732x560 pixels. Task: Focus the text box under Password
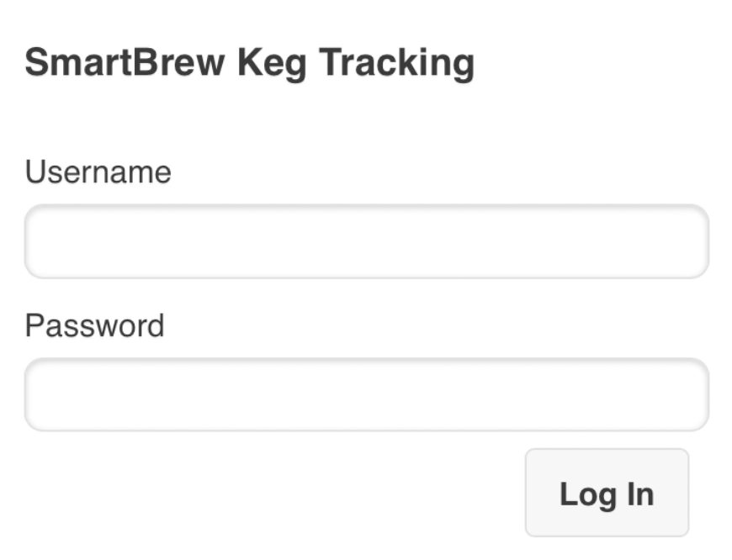pyautogui.click(x=366, y=394)
